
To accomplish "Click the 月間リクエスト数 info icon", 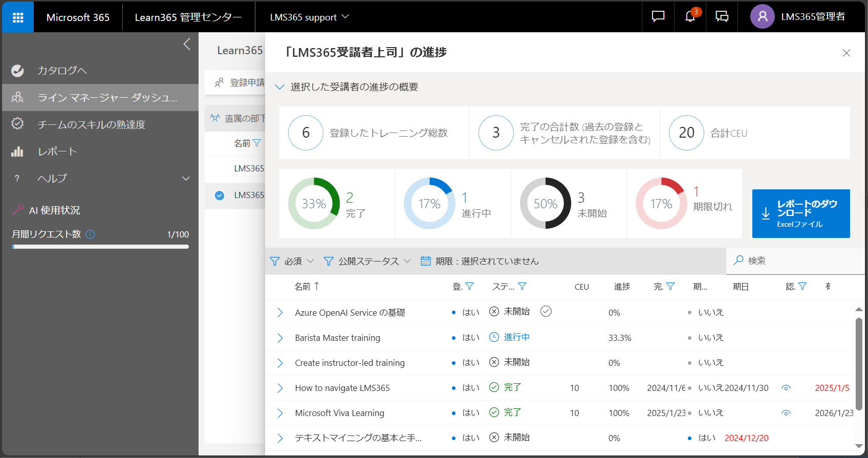I will pos(90,234).
